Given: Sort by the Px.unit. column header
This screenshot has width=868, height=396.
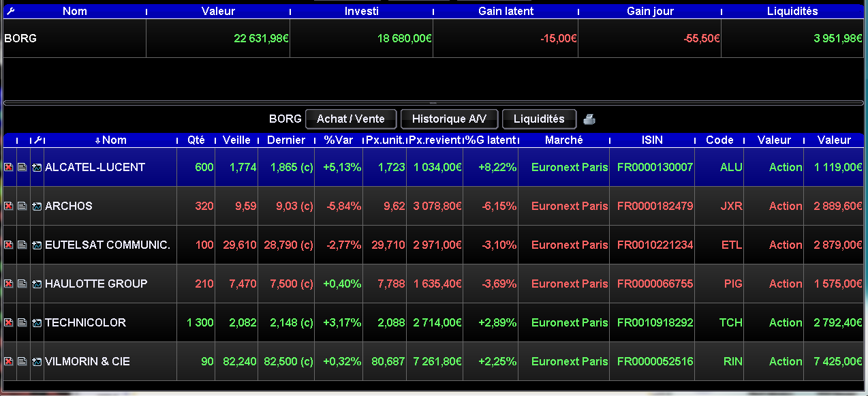Looking at the screenshot, I should click(x=385, y=140).
